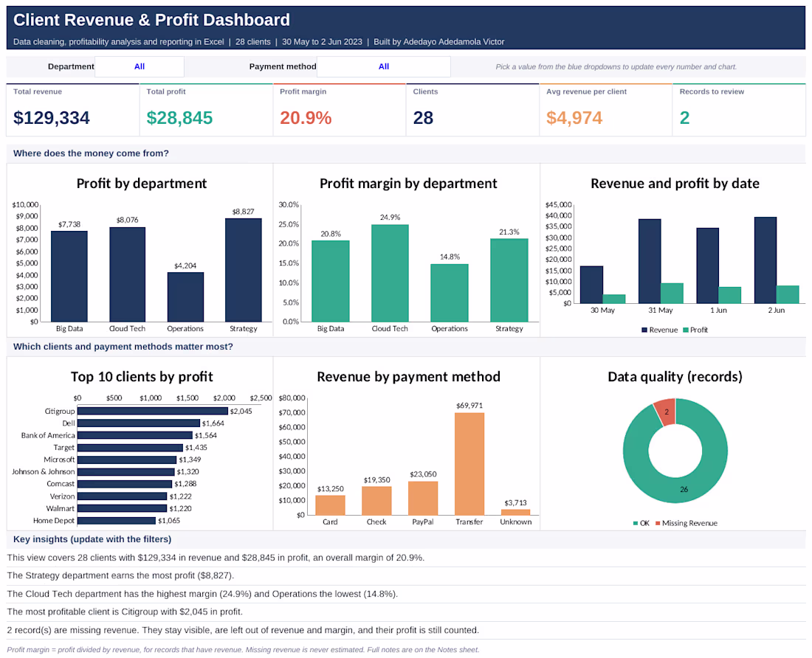Click the Profit margin by department chart title
Viewport: 812px width, 658px height.
[x=408, y=184]
